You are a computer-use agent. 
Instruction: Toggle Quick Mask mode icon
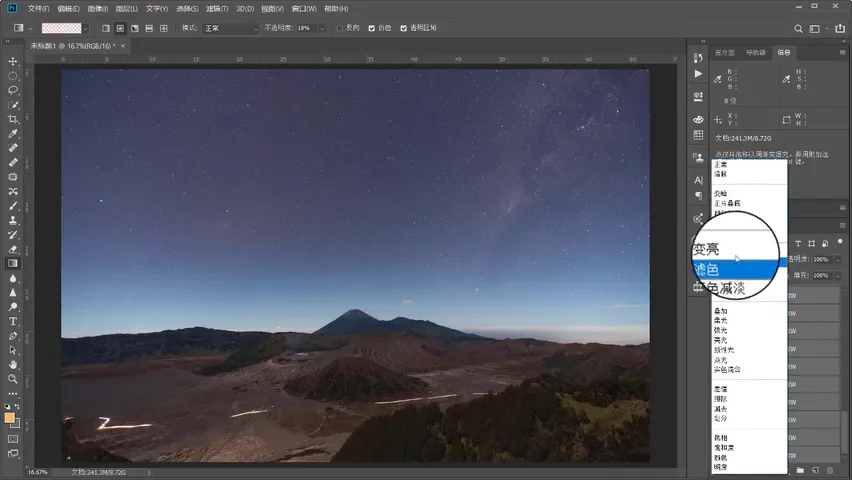click(x=13, y=439)
